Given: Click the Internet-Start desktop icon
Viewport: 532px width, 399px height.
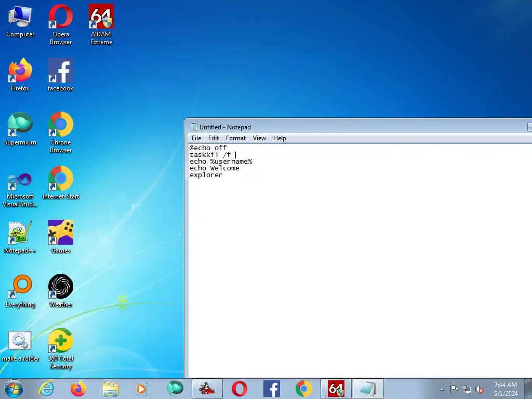Looking at the screenshot, I should click(60, 183).
